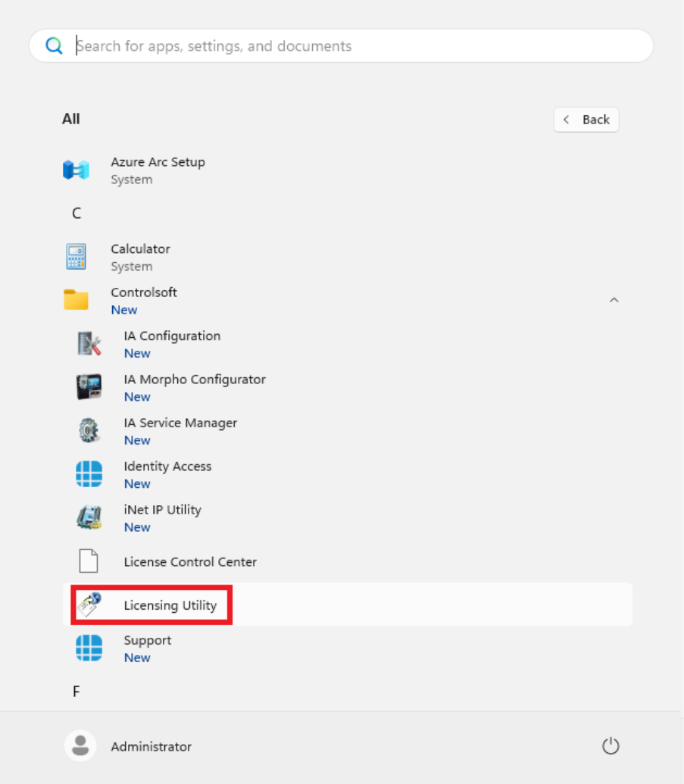Screen dimensions: 684x784
Task: Click the Back button
Action: (586, 119)
